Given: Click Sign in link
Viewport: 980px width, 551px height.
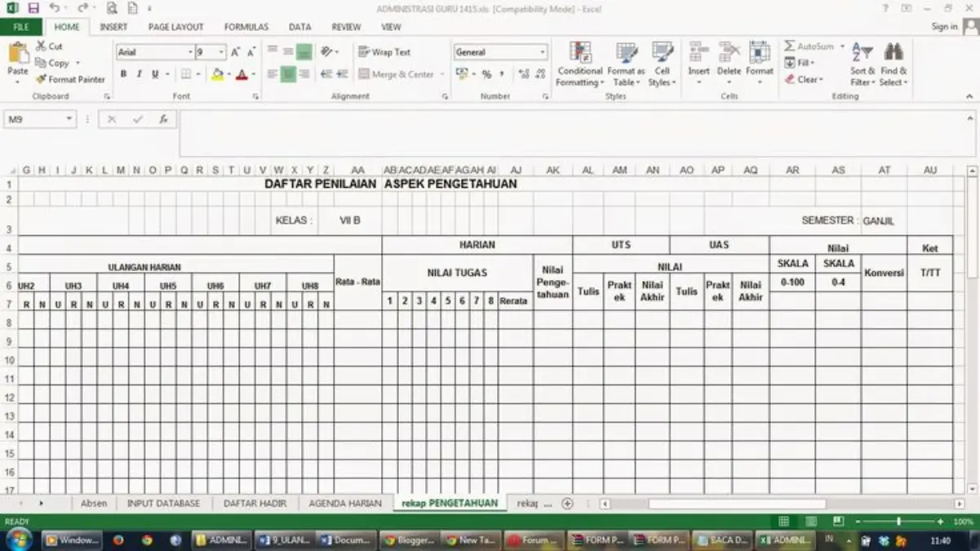Looking at the screenshot, I should [944, 27].
